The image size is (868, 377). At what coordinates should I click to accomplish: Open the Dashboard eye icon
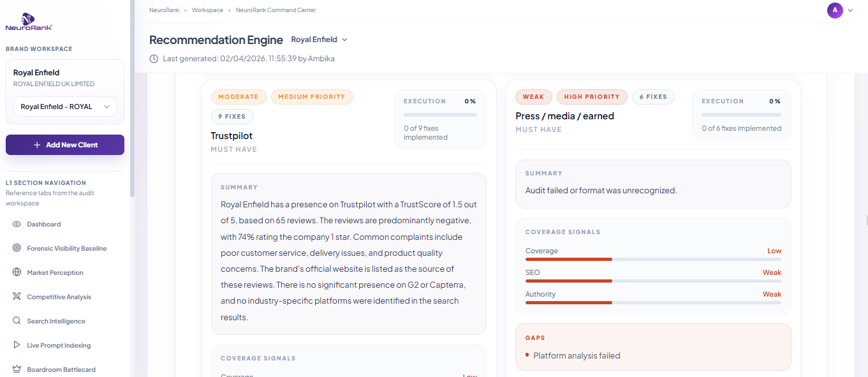click(17, 225)
